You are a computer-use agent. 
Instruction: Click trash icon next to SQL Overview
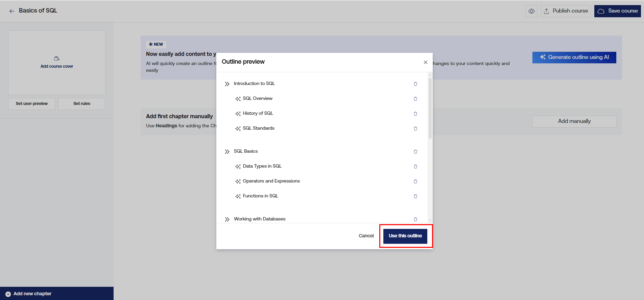point(415,99)
